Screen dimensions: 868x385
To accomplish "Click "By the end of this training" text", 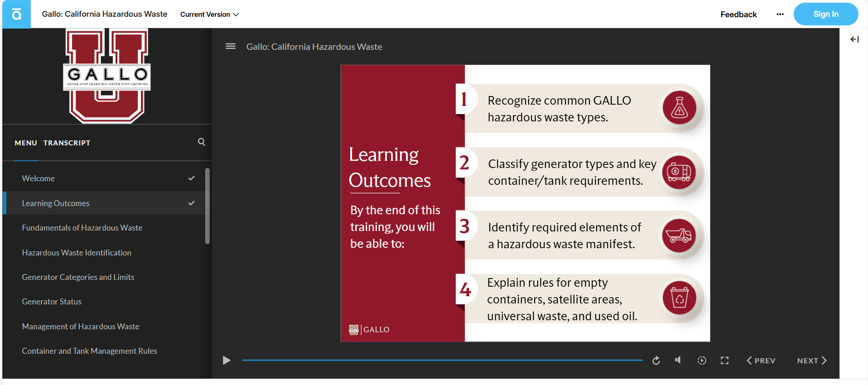I will click(x=395, y=227).
